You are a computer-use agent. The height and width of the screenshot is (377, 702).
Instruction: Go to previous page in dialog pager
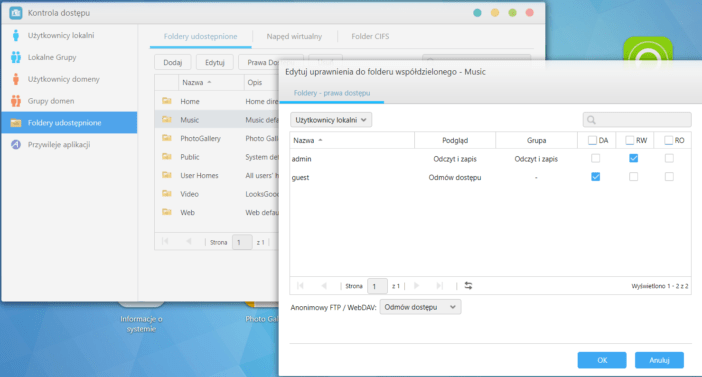pyautogui.click(x=324, y=286)
